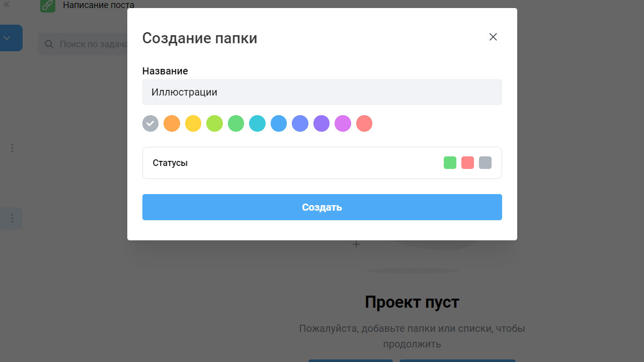
Task: Click the red status square
Action: click(x=467, y=162)
